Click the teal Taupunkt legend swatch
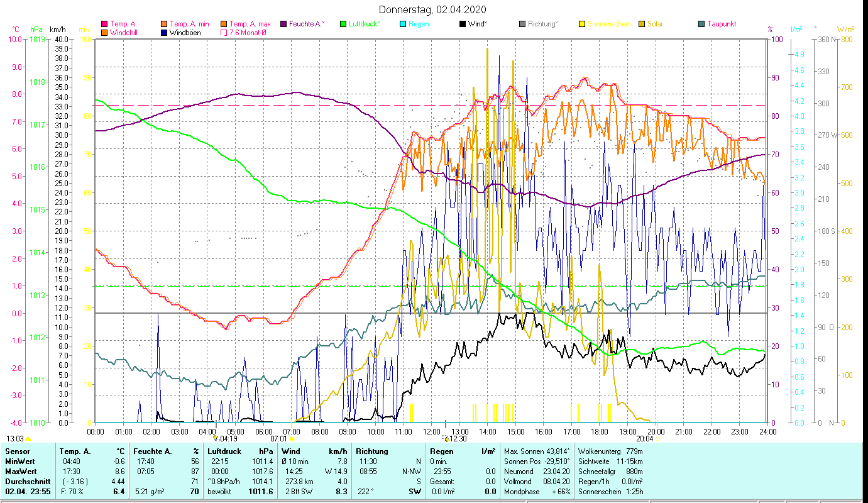 pos(701,25)
